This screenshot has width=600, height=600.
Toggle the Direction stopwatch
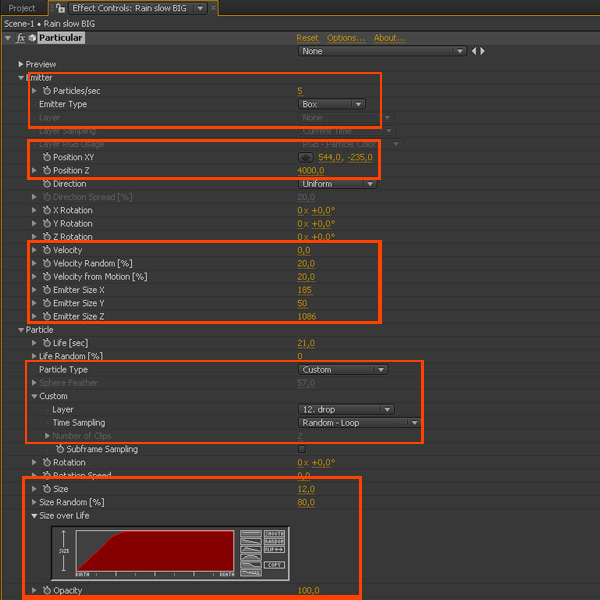(x=47, y=184)
